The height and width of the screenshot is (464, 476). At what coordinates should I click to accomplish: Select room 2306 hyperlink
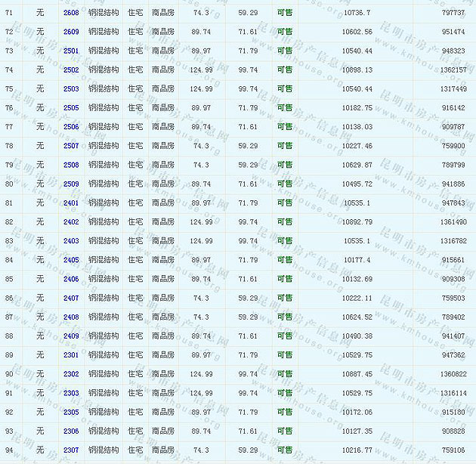click(71, 431)
